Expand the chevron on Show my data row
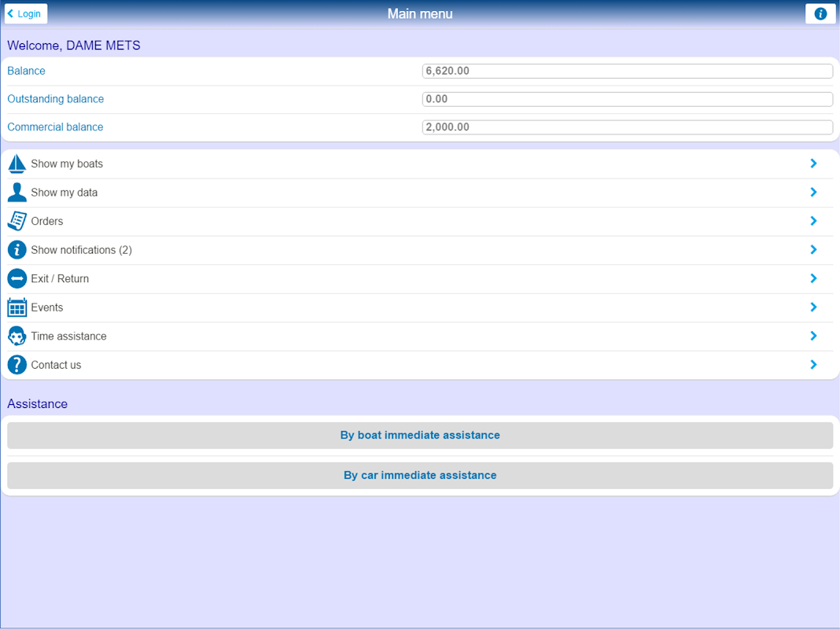 (813, 192)
